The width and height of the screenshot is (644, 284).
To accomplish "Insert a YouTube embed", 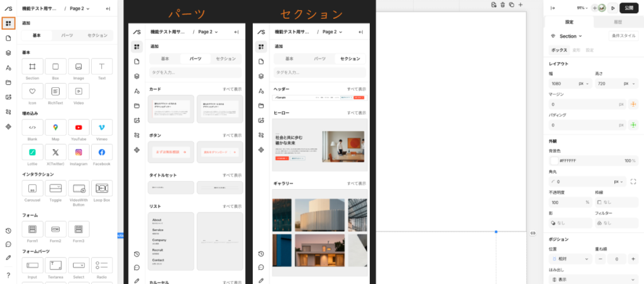I will click(79, 128).
